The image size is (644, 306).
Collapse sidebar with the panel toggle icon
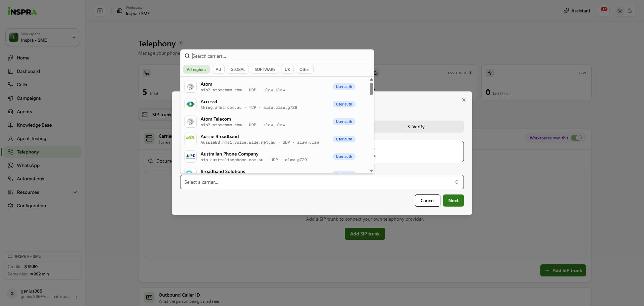pos(100,11)
